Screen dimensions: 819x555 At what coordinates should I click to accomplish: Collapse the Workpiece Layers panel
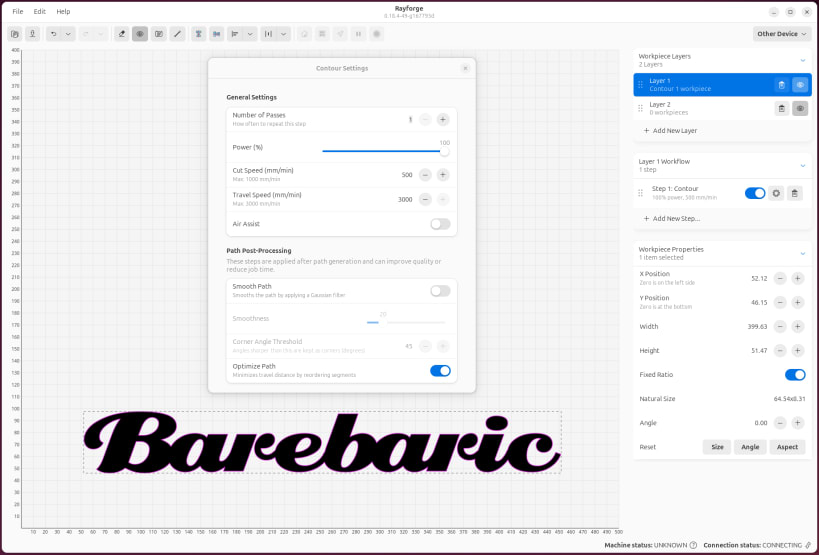point(803,61)
